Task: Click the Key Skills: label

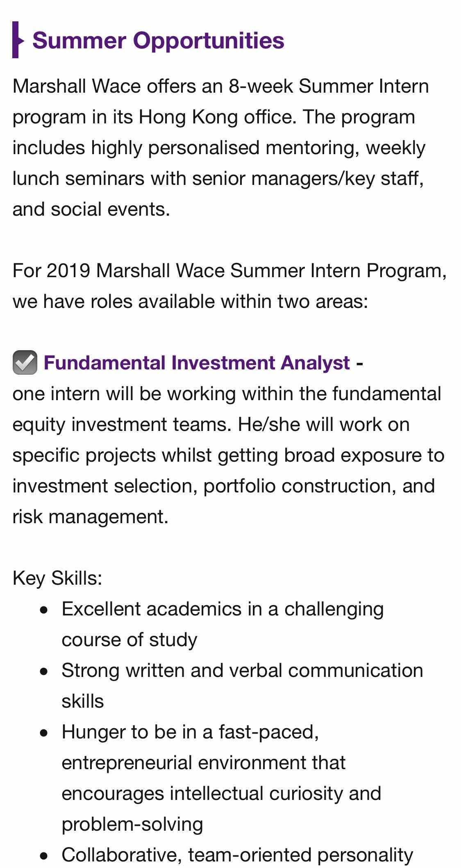Action: tap(57, 578)
